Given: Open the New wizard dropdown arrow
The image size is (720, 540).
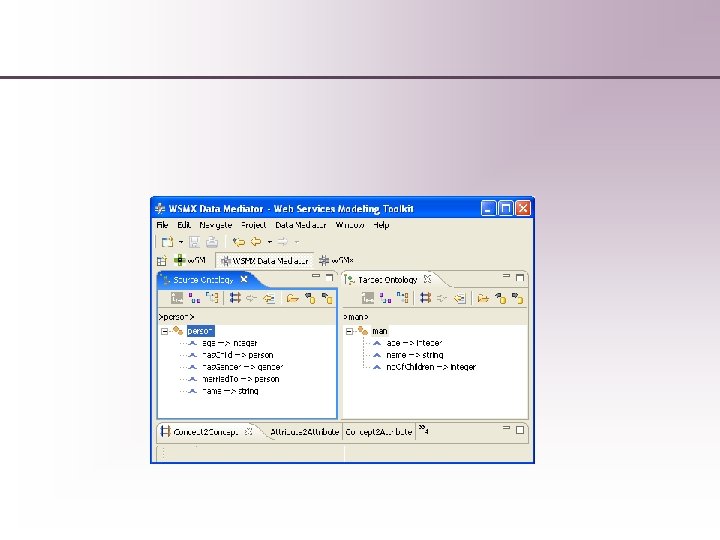Looking at the screenshot, I should pos(181,242).
